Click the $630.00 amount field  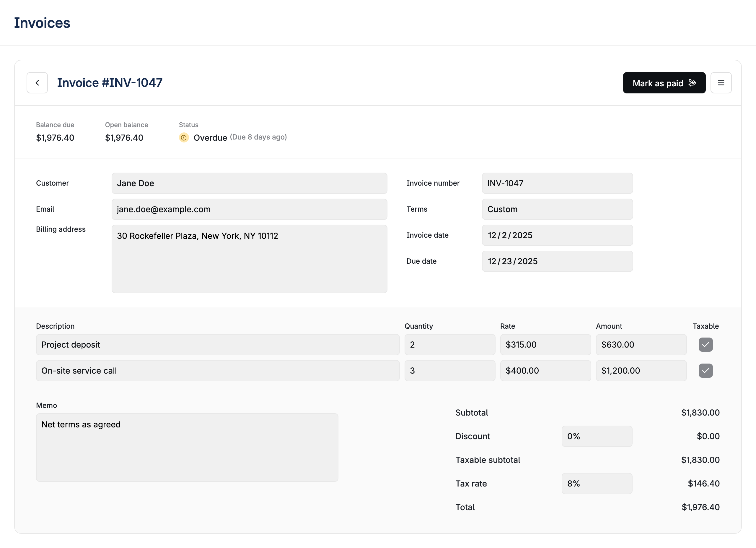click(641, 345)
